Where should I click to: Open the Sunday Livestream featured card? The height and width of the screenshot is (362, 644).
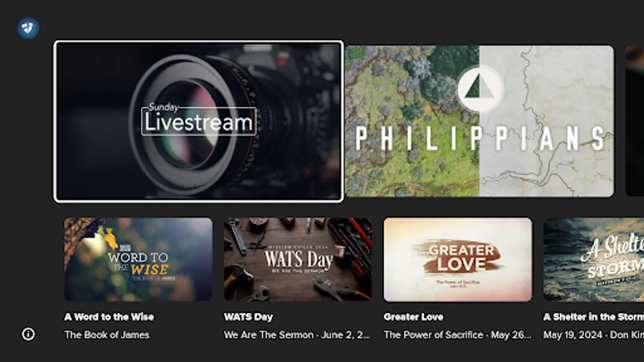click(199, 120)
